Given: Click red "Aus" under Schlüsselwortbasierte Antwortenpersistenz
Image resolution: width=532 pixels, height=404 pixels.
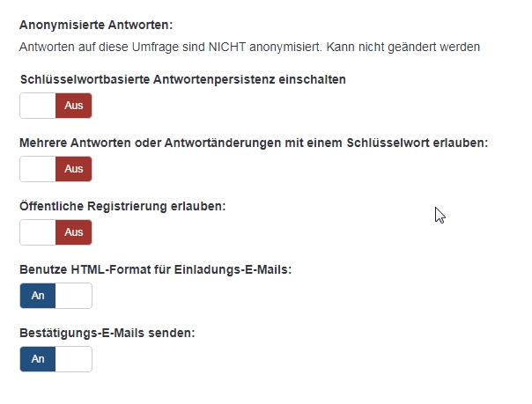Looking at the screenshot, I should (x=74, y=106).
